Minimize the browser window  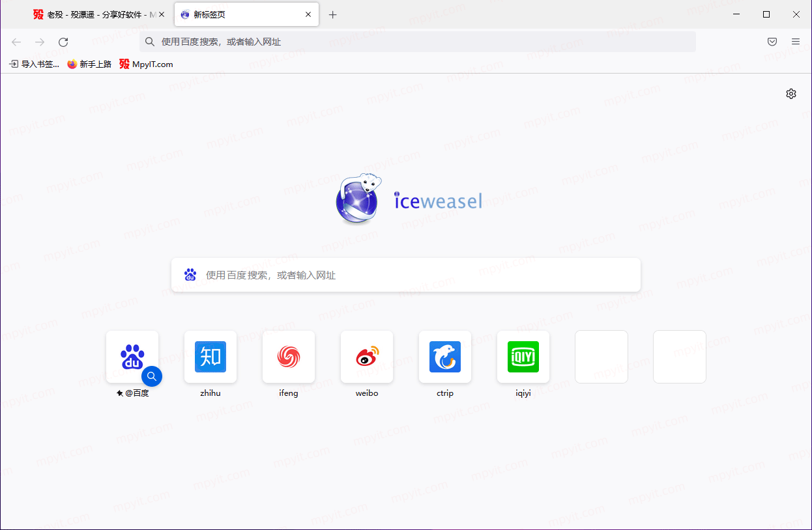736,14
